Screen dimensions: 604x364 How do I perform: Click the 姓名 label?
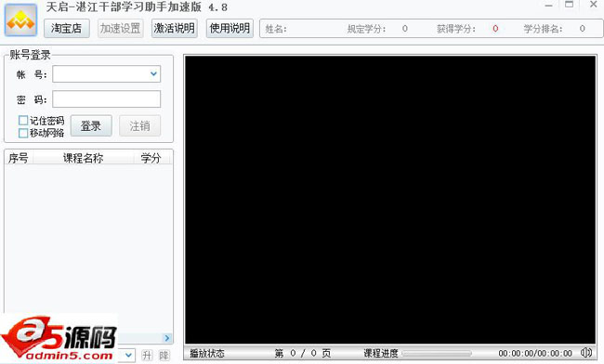[x=276, y=29]
